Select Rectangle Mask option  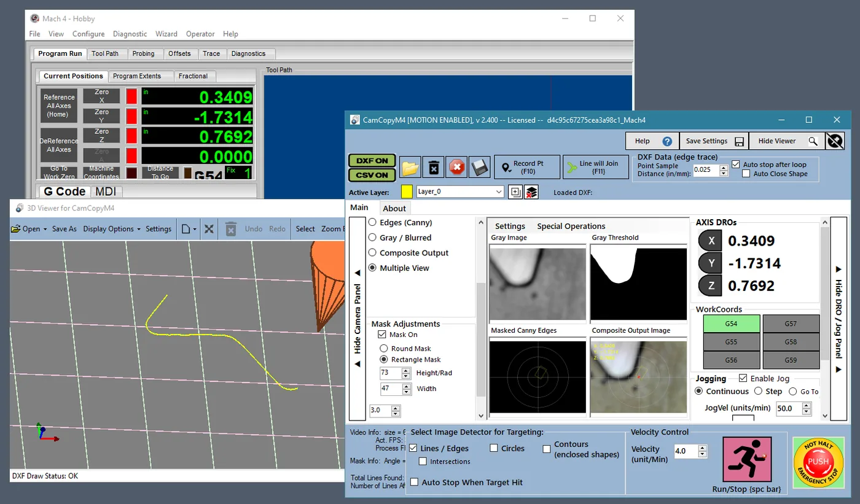pos(384,360)
